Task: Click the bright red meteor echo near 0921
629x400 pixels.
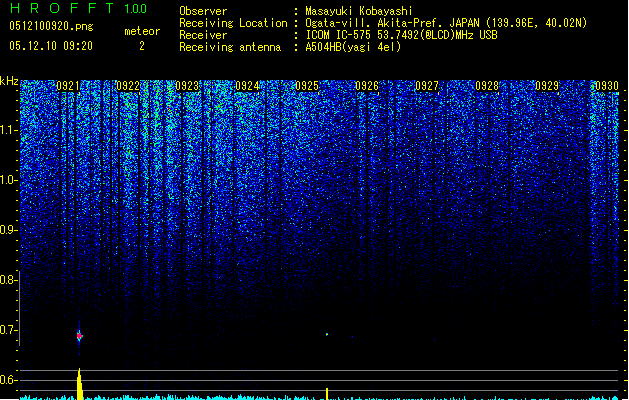Action: click(79, 336)
